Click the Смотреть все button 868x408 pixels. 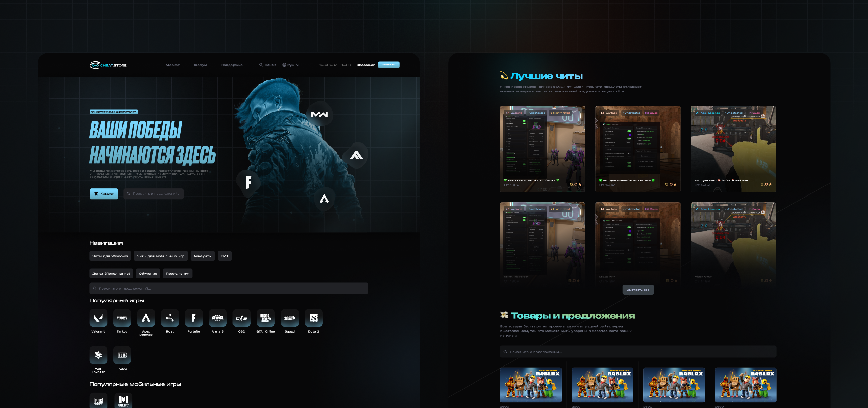[x=638, y=290]
